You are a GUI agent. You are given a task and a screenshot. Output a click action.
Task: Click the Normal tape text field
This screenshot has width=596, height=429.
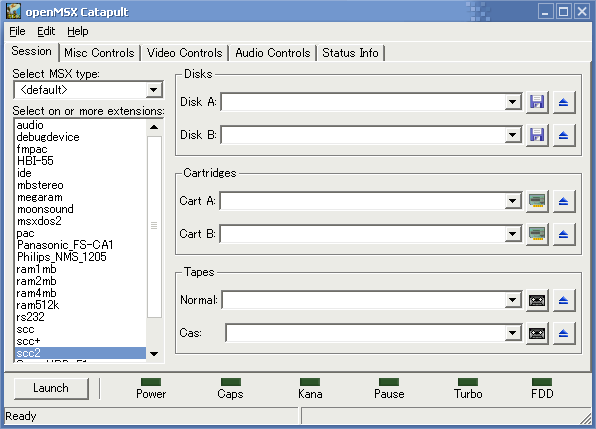364,300
